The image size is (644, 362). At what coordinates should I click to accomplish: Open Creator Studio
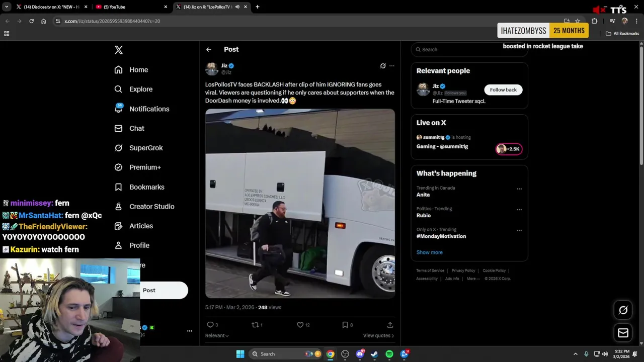pyautogui.click(x=144, y=207)
